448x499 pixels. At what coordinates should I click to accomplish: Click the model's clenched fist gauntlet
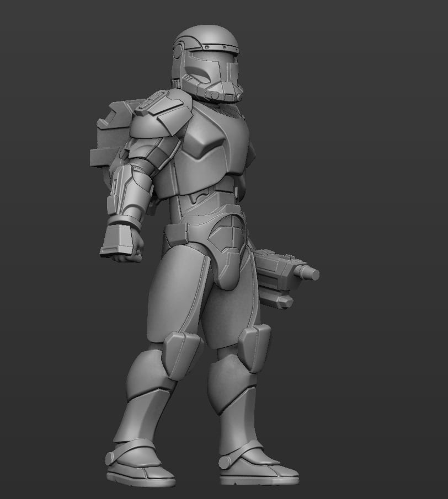121,243
